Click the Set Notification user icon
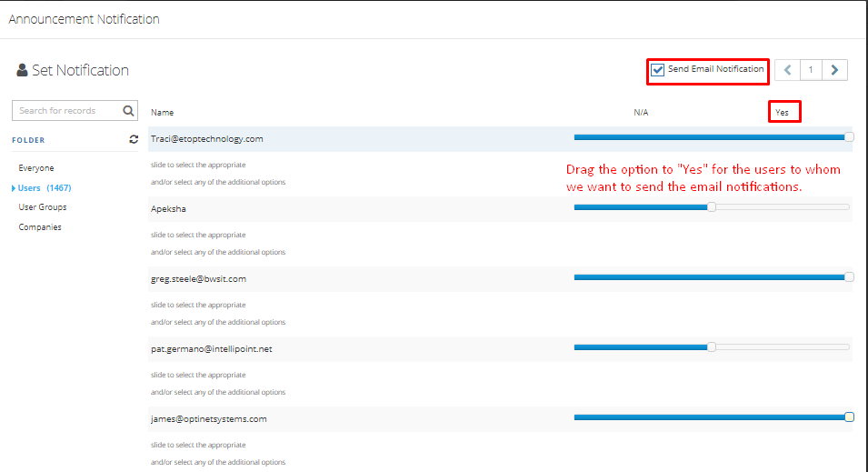The image size is (868, 472). click(x=22, y=70)
